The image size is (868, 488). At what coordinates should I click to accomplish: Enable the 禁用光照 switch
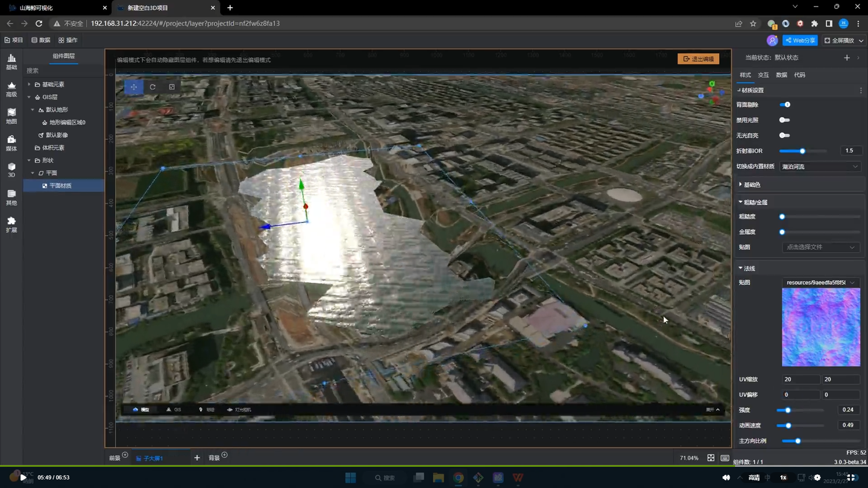pyautogui.click(x=785, y=120)
